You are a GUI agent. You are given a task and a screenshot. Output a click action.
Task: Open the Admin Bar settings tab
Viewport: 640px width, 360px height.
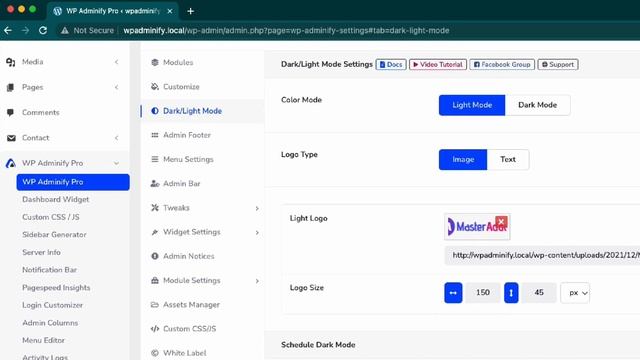coord(202,184)
